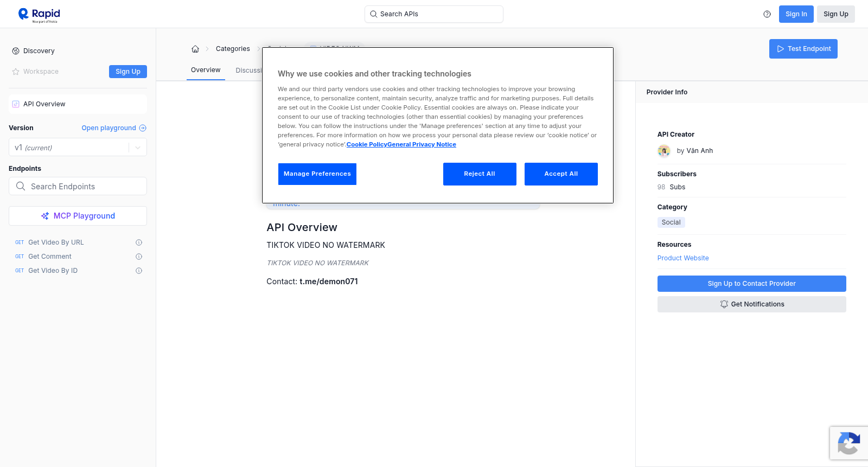Click the creator name Văn Anh
Viewport: 868px width, 467px height.
700,151
